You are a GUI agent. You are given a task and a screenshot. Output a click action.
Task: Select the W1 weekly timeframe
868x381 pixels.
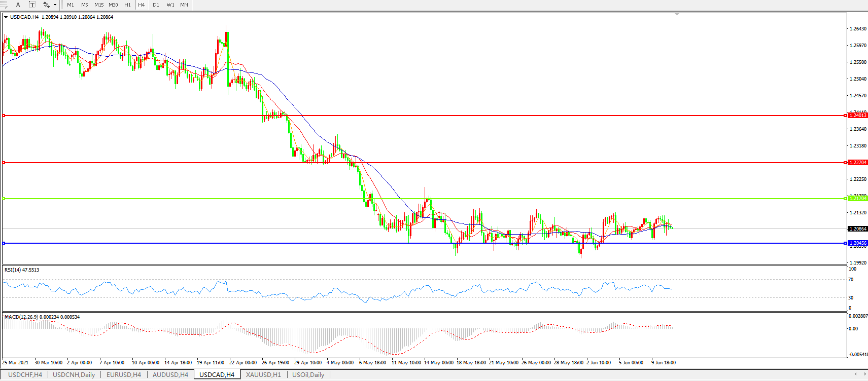click(170, 5)
